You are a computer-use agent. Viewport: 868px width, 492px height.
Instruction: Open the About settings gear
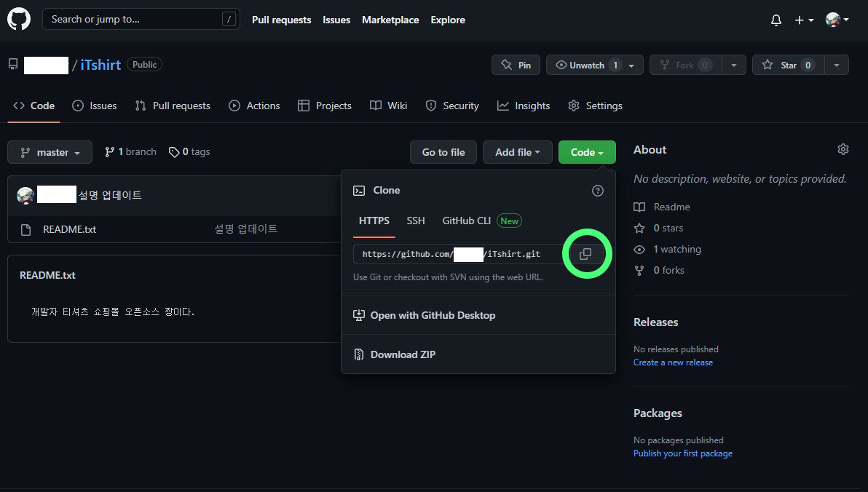[843, 149]
